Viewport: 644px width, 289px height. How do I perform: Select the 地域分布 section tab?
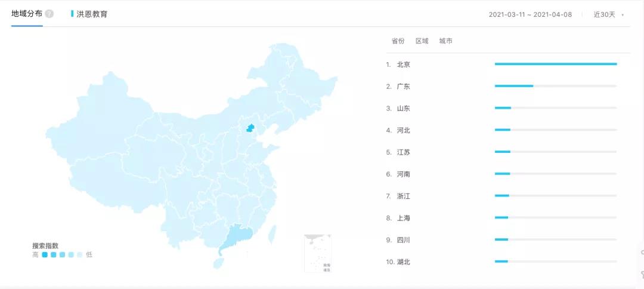[x=26, y=14]
